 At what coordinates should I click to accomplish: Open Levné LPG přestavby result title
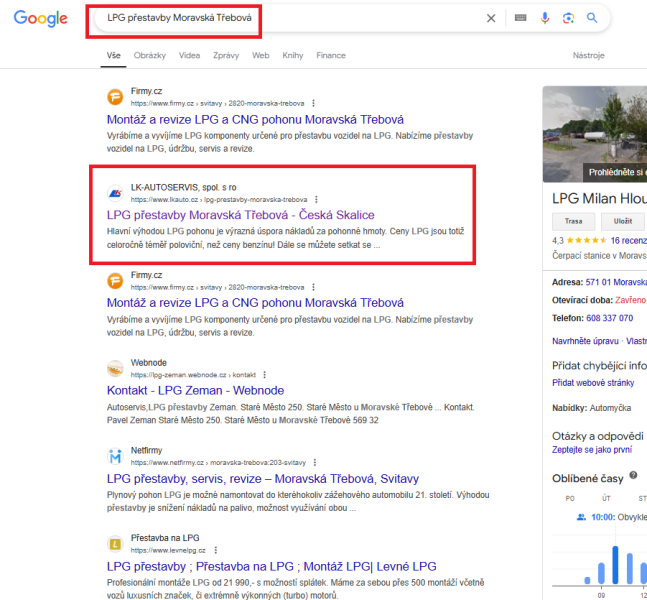(272, 567)
